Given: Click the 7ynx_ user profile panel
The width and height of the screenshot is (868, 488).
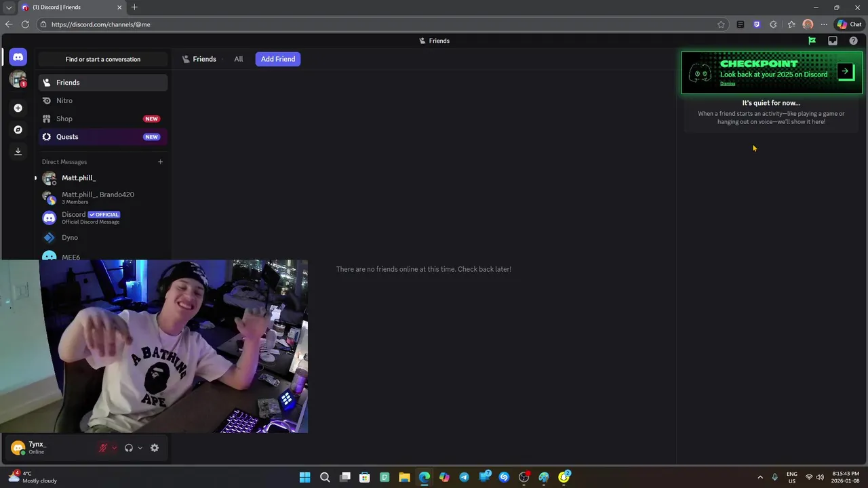Looking at the screenshot, I should (x=51, y=448).
